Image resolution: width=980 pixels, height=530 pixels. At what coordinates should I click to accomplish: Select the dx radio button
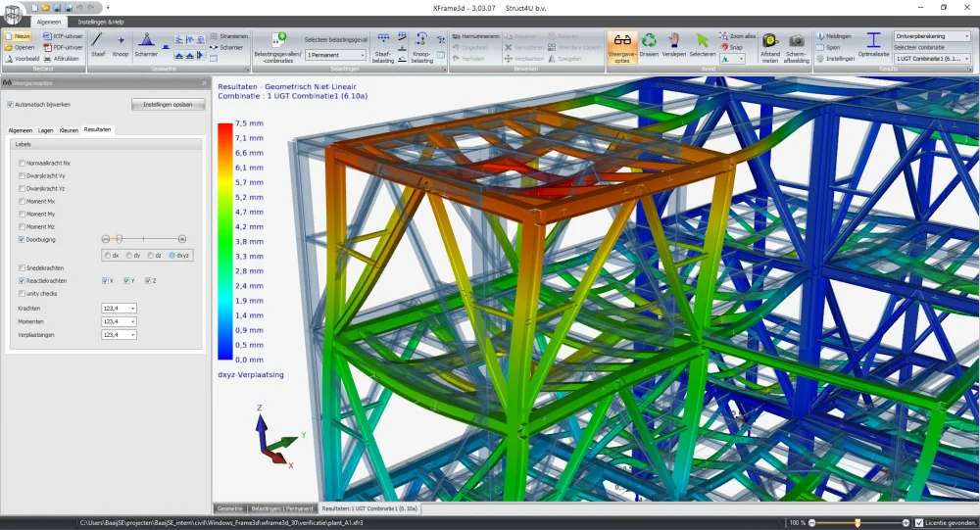(108, 255)
